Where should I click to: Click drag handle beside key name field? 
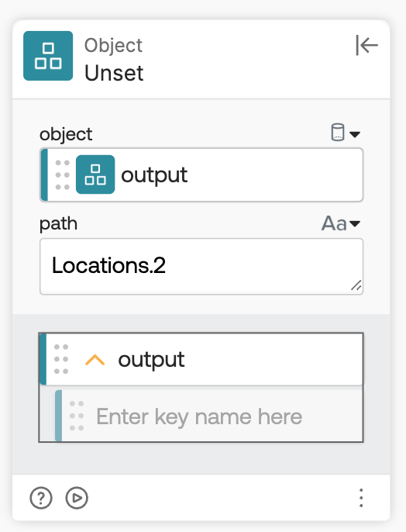77,416
